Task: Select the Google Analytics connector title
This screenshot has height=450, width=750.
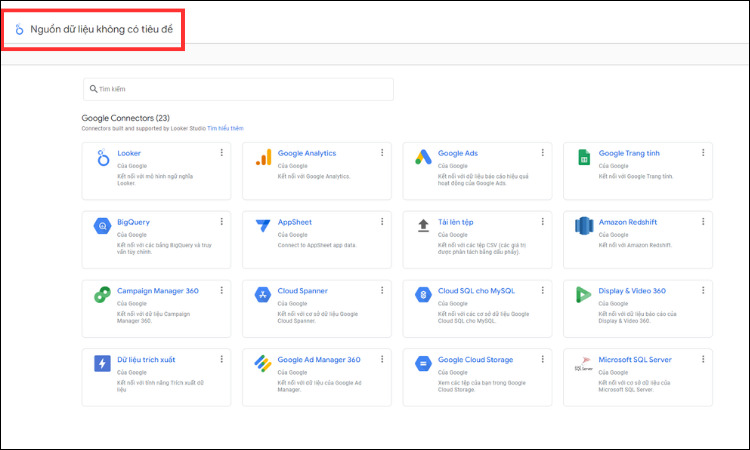Action: (x=307, y=153)
